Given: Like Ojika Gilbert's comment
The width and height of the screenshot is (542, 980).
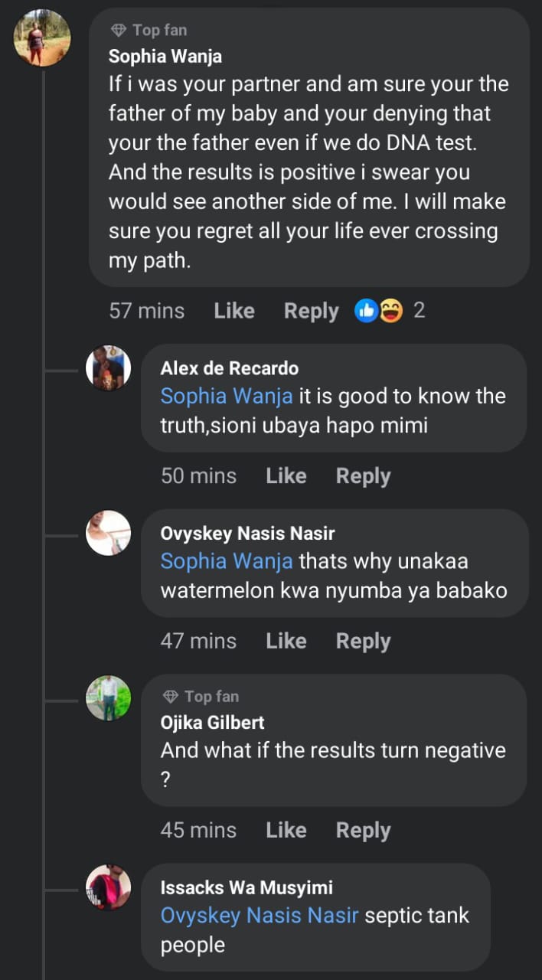Looking at the screenshot, I should coord(286,830).
